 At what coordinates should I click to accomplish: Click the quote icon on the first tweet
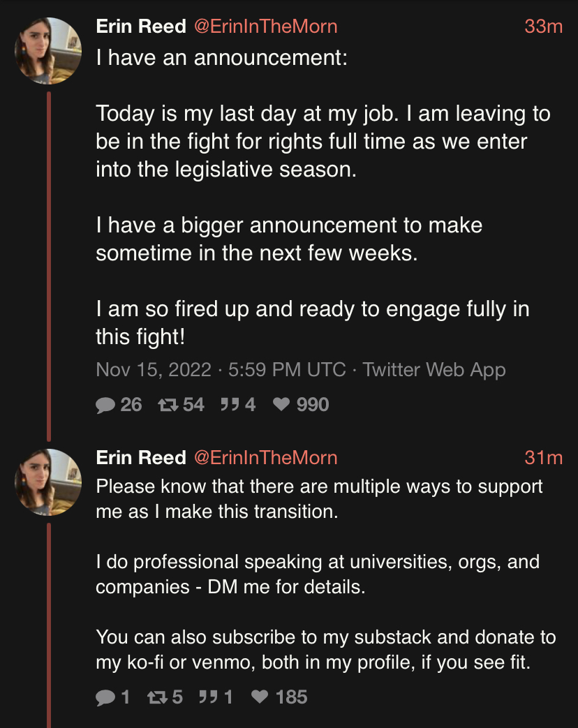click(228, 405)
